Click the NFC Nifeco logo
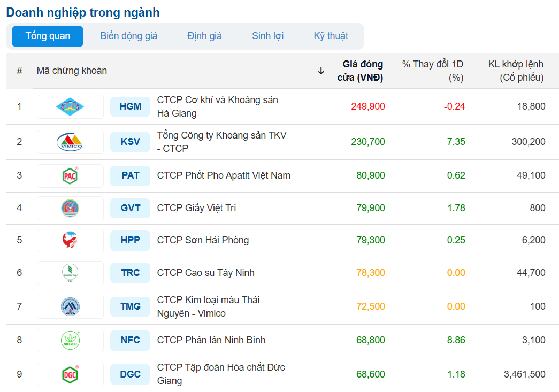 point(70,340)
